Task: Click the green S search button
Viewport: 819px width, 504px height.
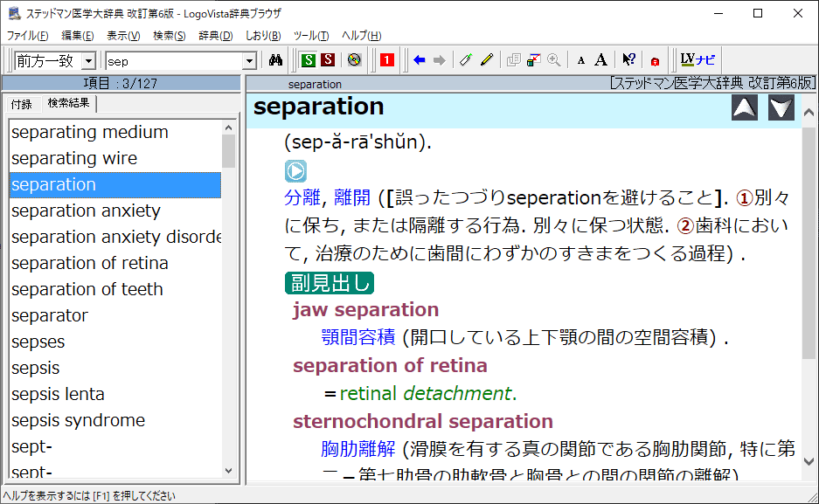Action: pyautogui.click(x=308, y=60)
